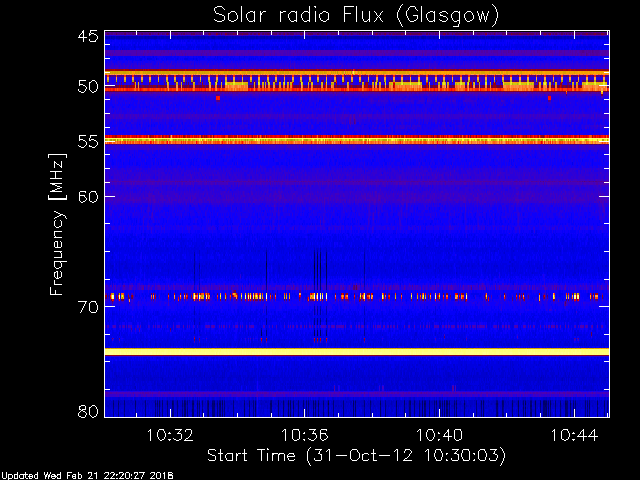Viewport: 640px width, 480px height.
Task: Click the 'Solar radio Flux (Glasgow)' title
Action: pyautogui.click(x=356, y=16)
